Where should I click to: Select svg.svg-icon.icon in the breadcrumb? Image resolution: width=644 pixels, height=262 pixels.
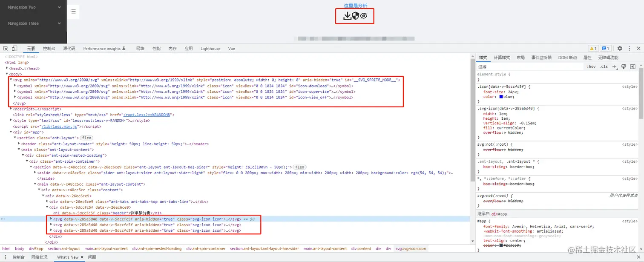tap(411, 248)
